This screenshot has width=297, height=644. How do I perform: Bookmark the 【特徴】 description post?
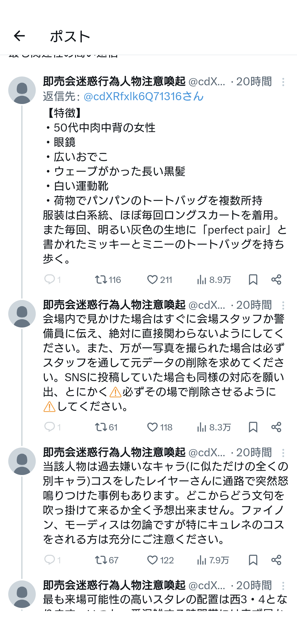[x=253, y=280]
